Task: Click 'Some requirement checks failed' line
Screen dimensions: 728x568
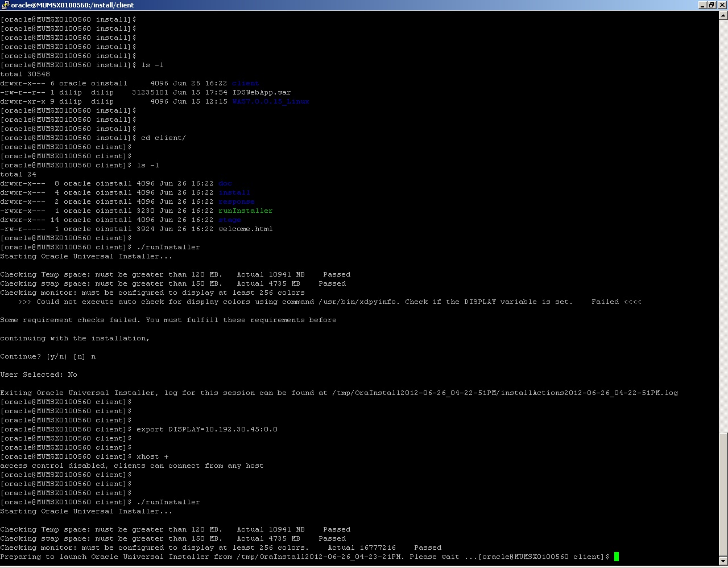Action: (168, 320)
